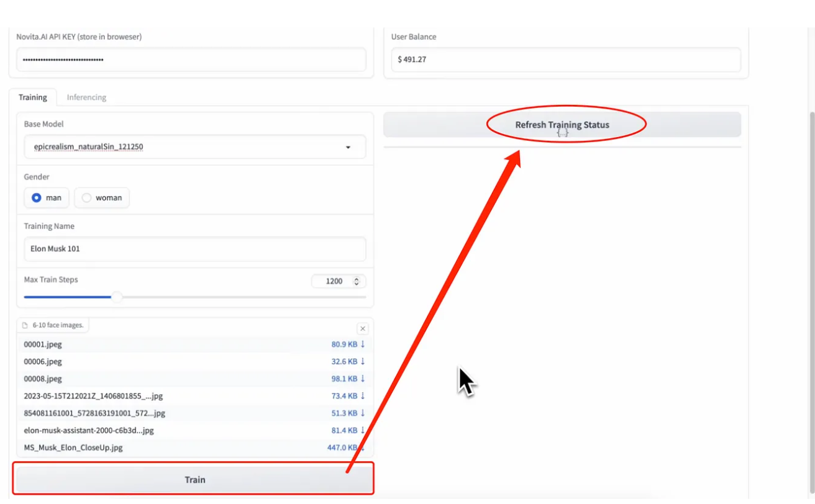Click the Max Train Steps slider handle

(x=117, y=297)
